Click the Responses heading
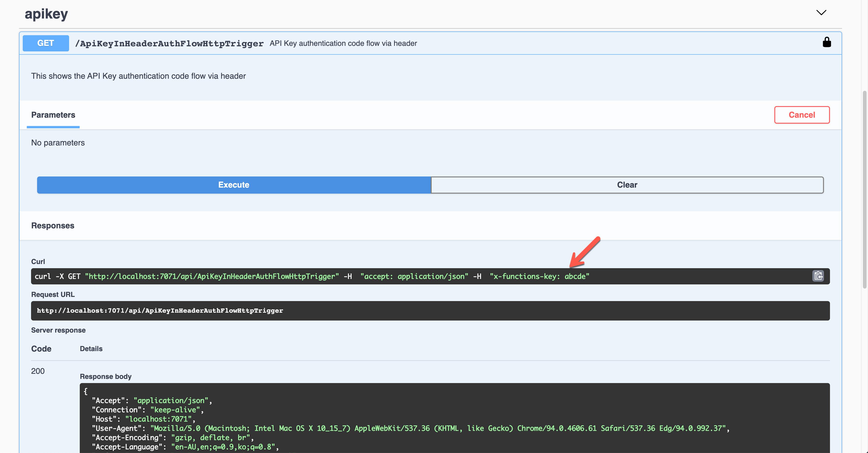Image resolution: width=868 pixels, height=453 pixels. tap(53, 226)
